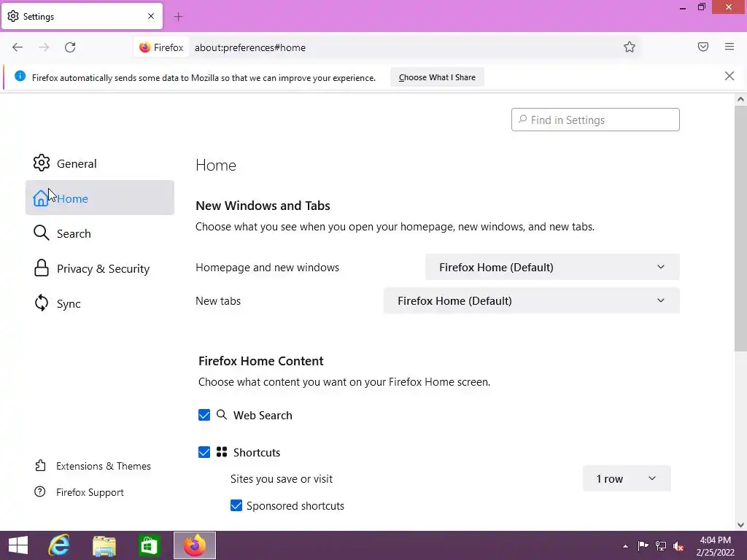Select the Privacy & Security category
This screenshot has height=560, width=747.
click(x=99, y=268)
